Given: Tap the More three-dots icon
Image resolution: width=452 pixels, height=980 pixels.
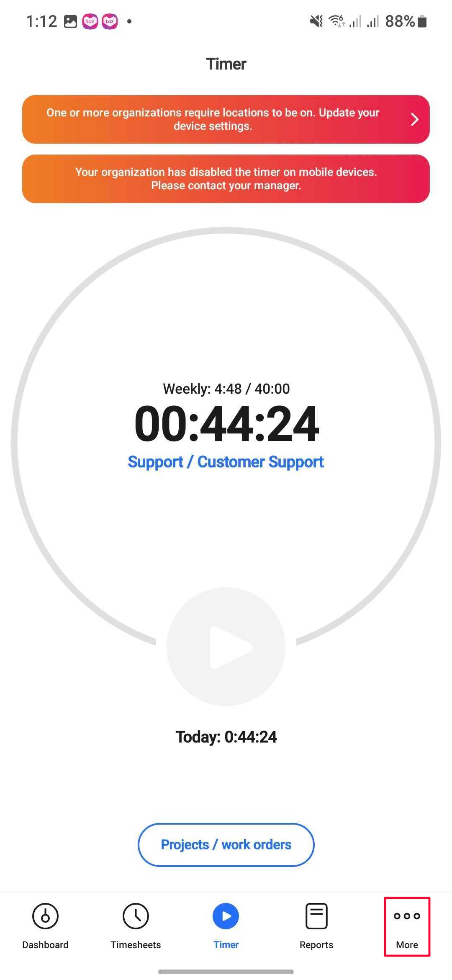Looking at the screenshot, I should pos(407,916).
